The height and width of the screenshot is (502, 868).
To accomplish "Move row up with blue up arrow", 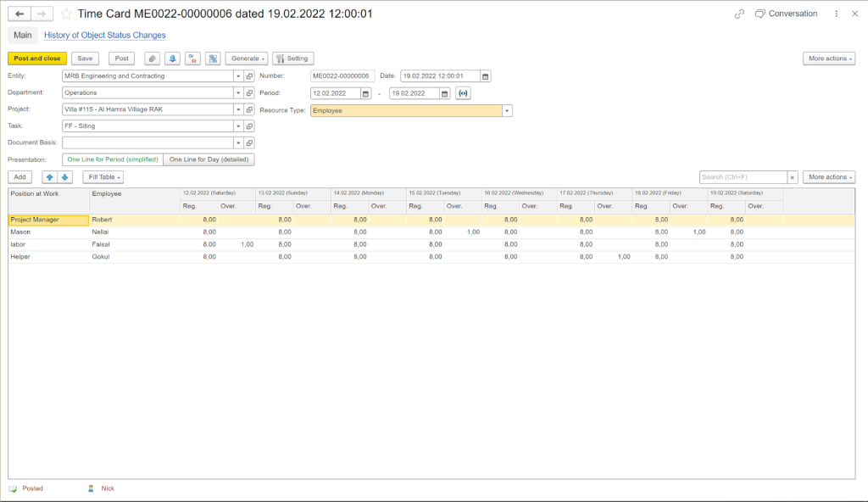I will pos(50,177).
